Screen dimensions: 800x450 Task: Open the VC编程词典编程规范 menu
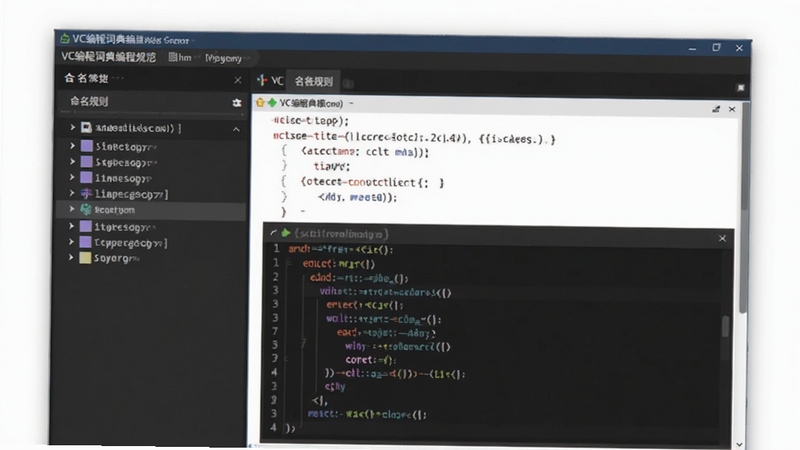[x=109, y=57]
